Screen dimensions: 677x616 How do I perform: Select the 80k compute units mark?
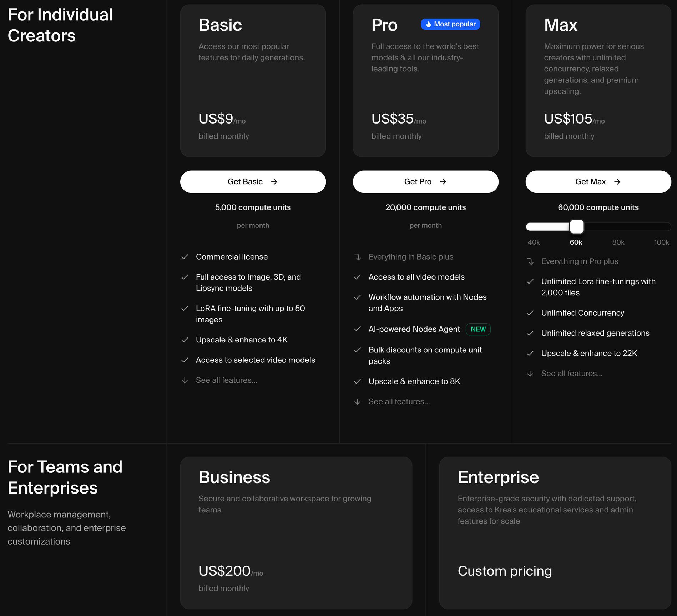618,242
